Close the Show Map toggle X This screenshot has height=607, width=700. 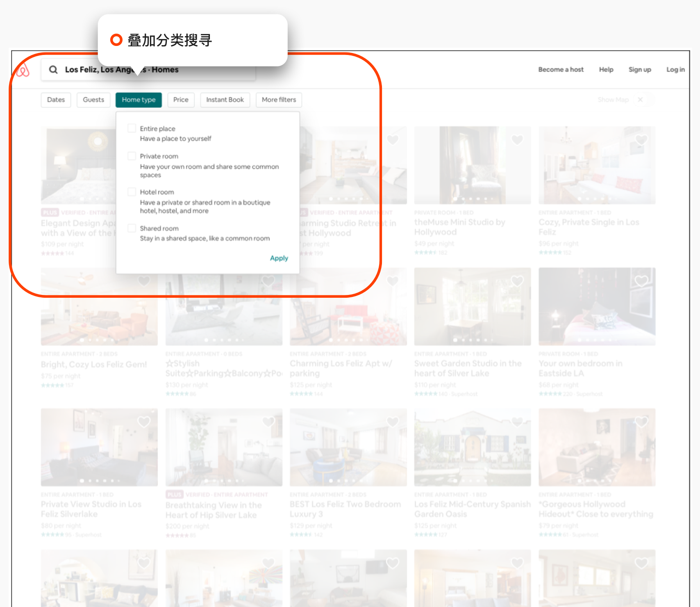pyautogui.click(x=640, y=100)
